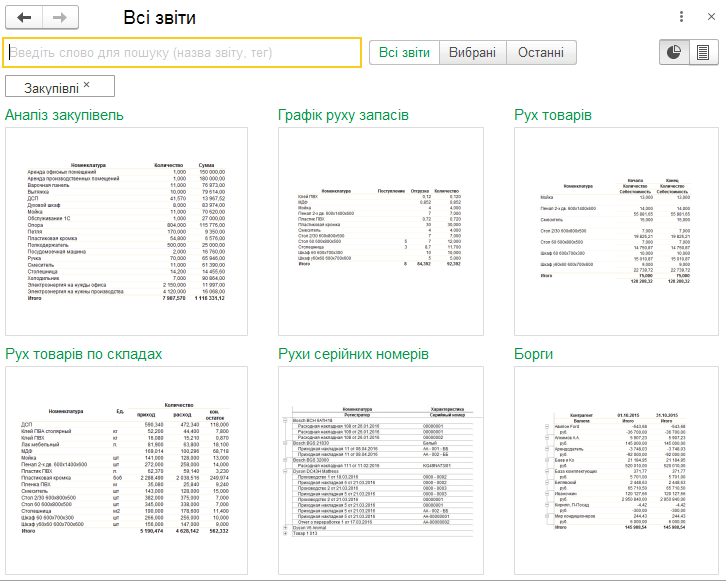
Task: Click the Рухи серійних номерів thumbnail
Action: [381, 470]
